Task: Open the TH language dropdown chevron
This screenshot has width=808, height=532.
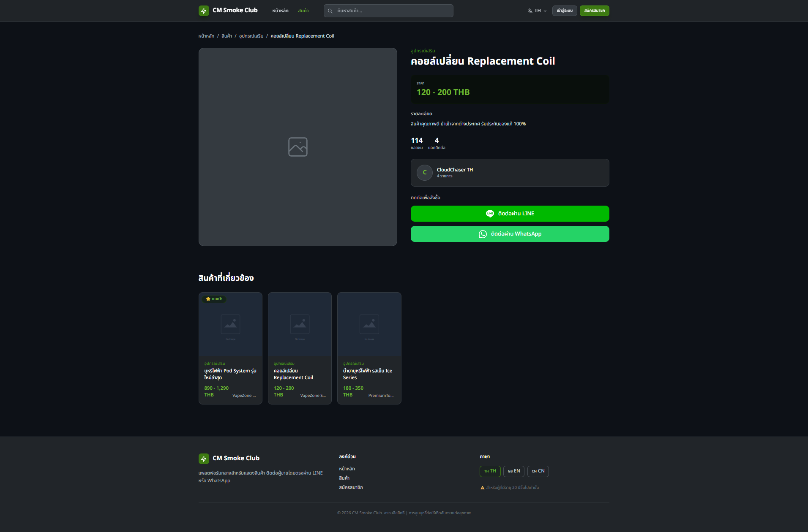Action: (545, 11)
